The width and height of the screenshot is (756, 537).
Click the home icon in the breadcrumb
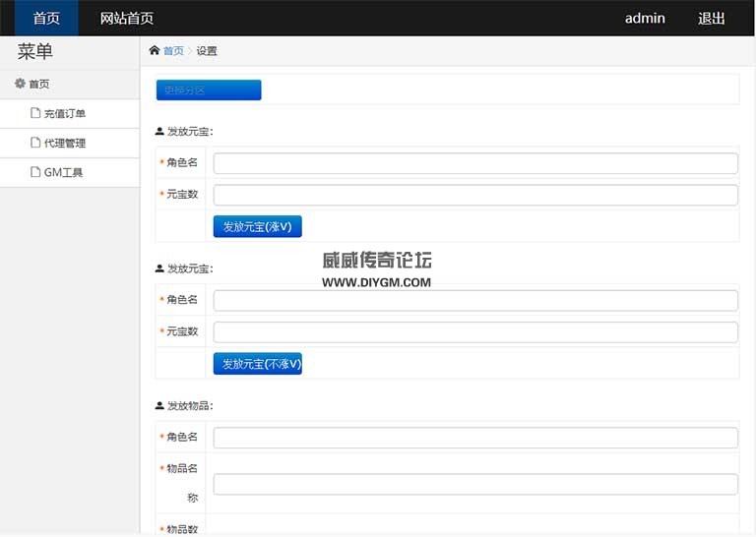(x=155, y=50)
